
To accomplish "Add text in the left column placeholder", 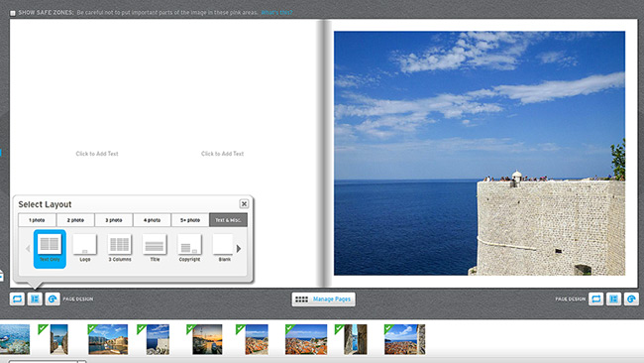I will (x=97, y=154).
